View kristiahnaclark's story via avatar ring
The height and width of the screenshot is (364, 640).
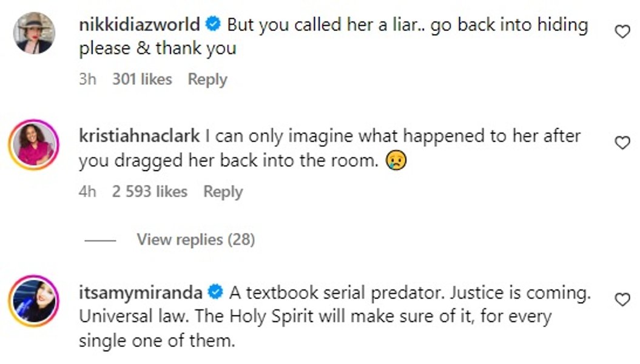pyautogui.click(x=34, y=144)
